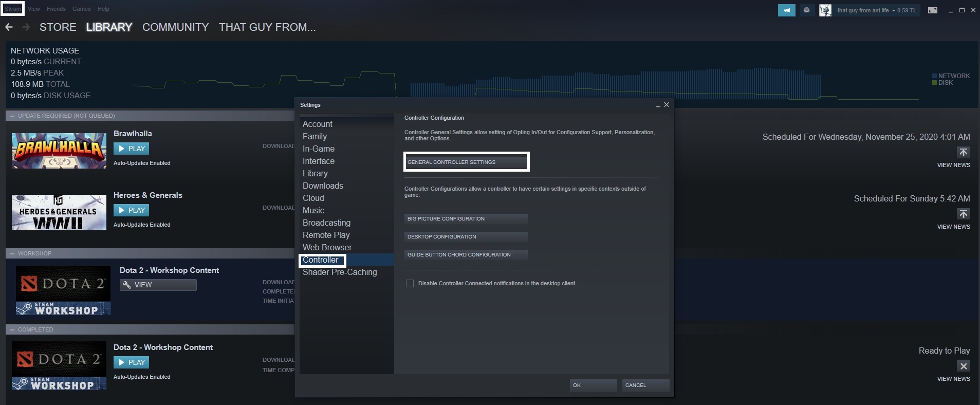The height and width of the screenshot is (405, 980).
Task: Open Guide Button Chord Configuration
Action: point(466,254)
